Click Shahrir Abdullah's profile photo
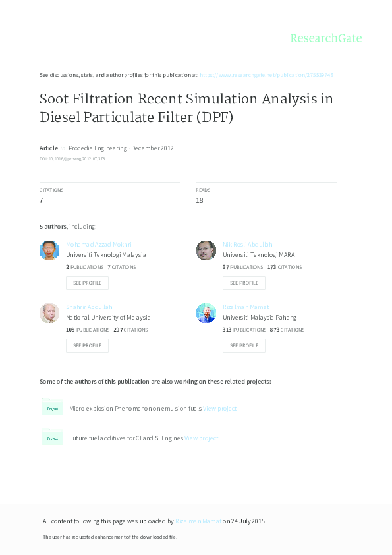This screenshot has height=555, width=392. tap(49, 313)
